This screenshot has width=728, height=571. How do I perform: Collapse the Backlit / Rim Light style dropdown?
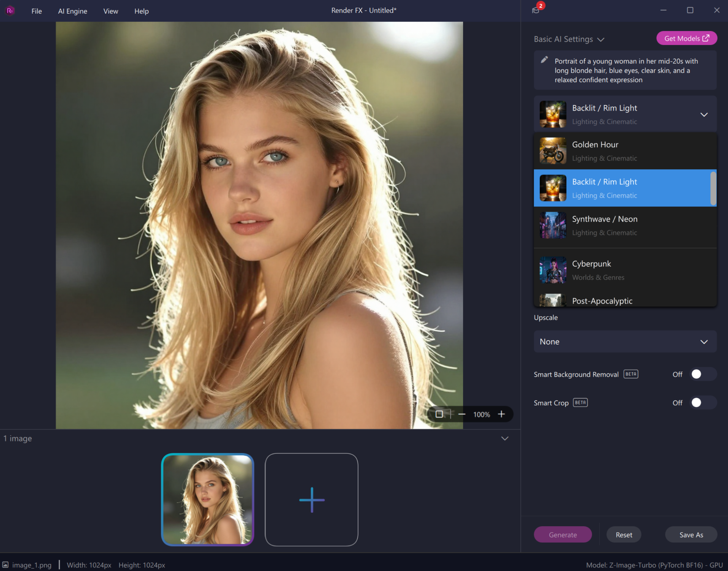(704, 115)
